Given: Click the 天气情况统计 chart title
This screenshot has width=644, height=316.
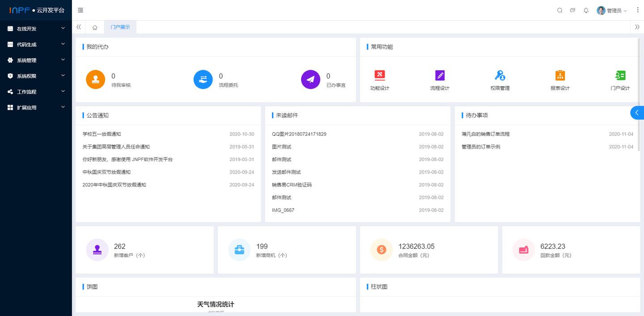Looking at the screenshot, I should (216, 304).
